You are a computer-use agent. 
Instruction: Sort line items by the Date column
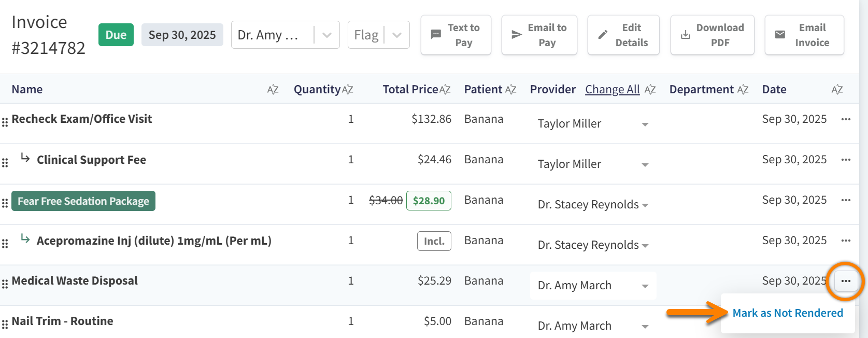[x=837, y=90]
